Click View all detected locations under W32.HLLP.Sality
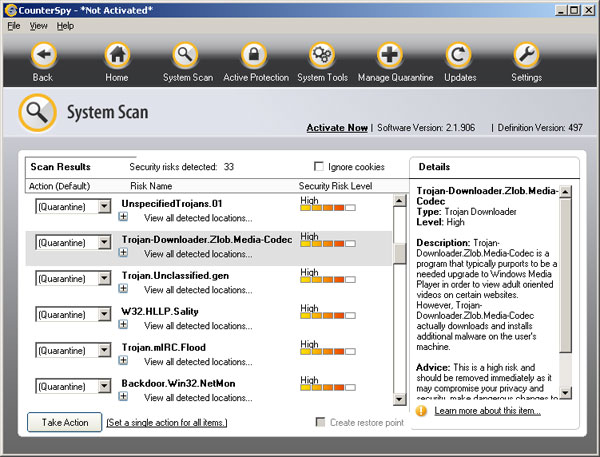 (x=198, y=326)
